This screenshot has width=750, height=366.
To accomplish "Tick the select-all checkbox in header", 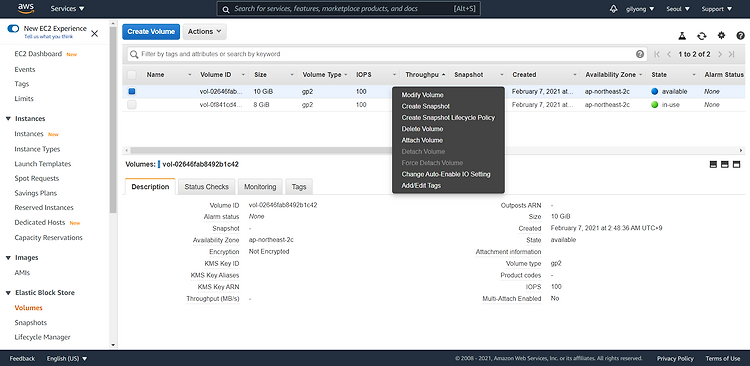I will point(132,75).
